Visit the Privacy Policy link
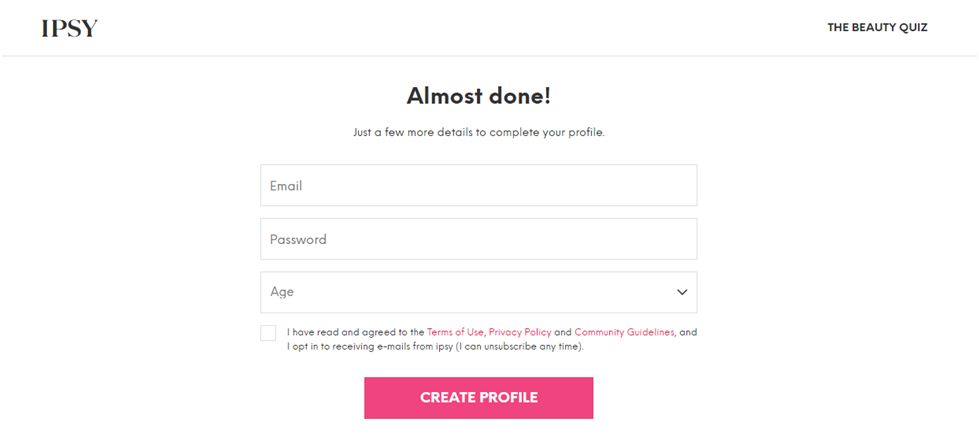979x443 pixels. (x=520, y=332)
